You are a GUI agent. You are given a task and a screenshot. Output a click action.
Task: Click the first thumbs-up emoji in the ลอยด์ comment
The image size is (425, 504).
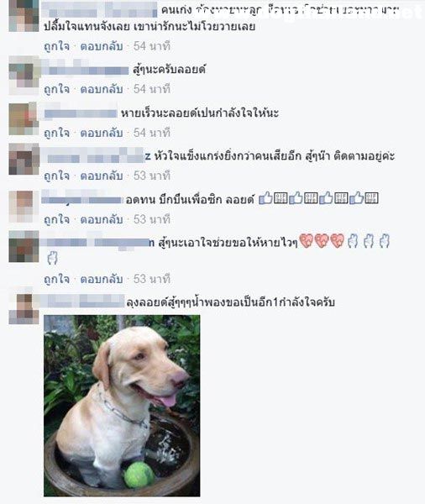(x=266, y=198)
